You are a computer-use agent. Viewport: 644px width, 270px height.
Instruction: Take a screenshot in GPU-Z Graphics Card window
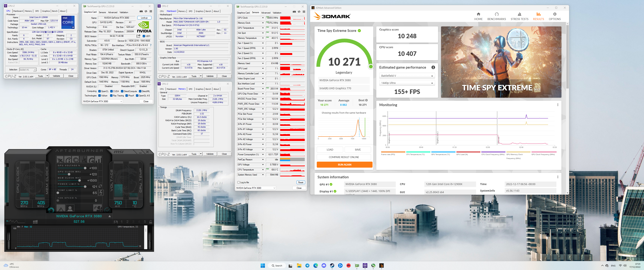point(141,11)
